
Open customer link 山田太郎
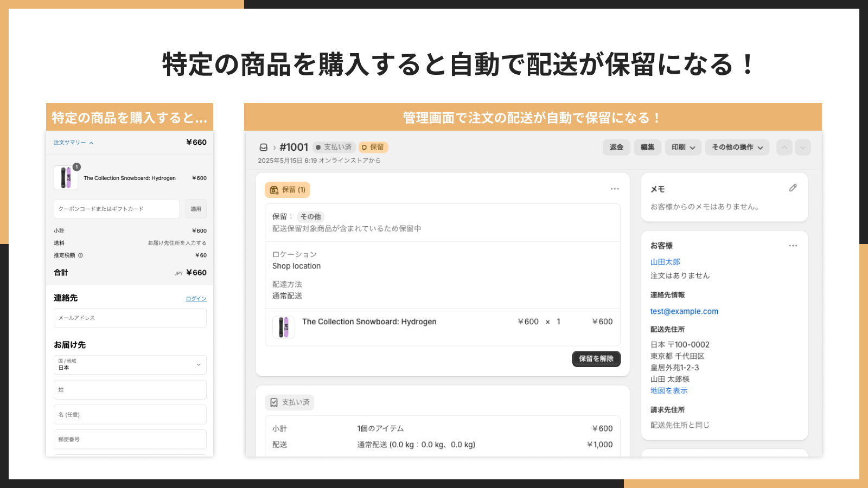point(665,262)
